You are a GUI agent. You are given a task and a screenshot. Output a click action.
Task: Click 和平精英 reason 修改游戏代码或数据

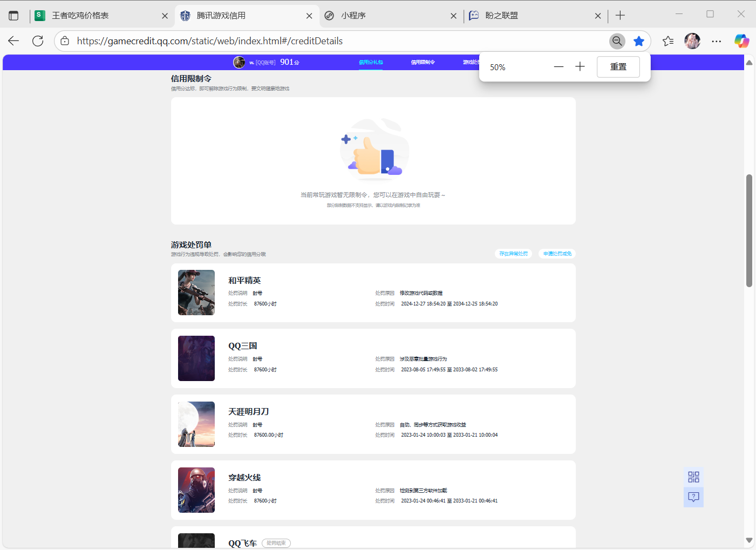click(x=421, y=293)
